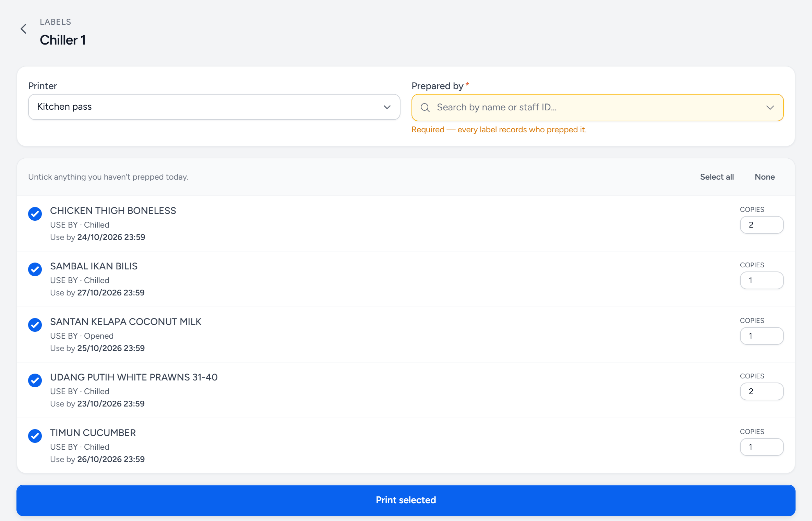Focus the Search by name or staff ID field
The width and height of the screenshot is (812, 521).
597,108
